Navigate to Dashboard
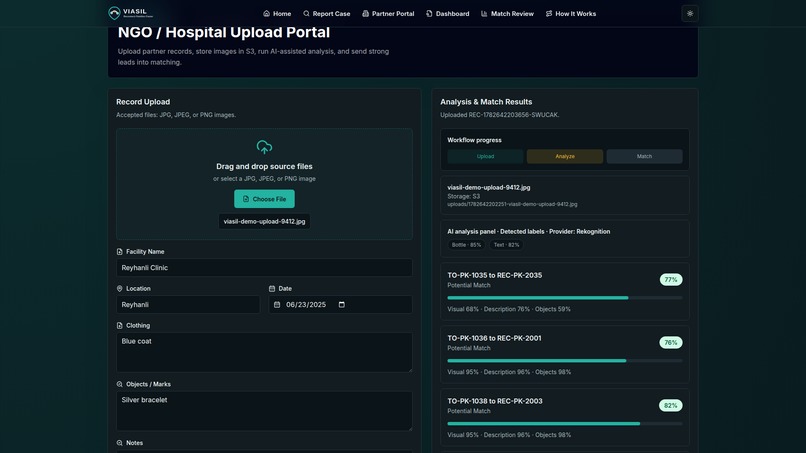This screenshot has height=453, width=806. coord(447,14)
